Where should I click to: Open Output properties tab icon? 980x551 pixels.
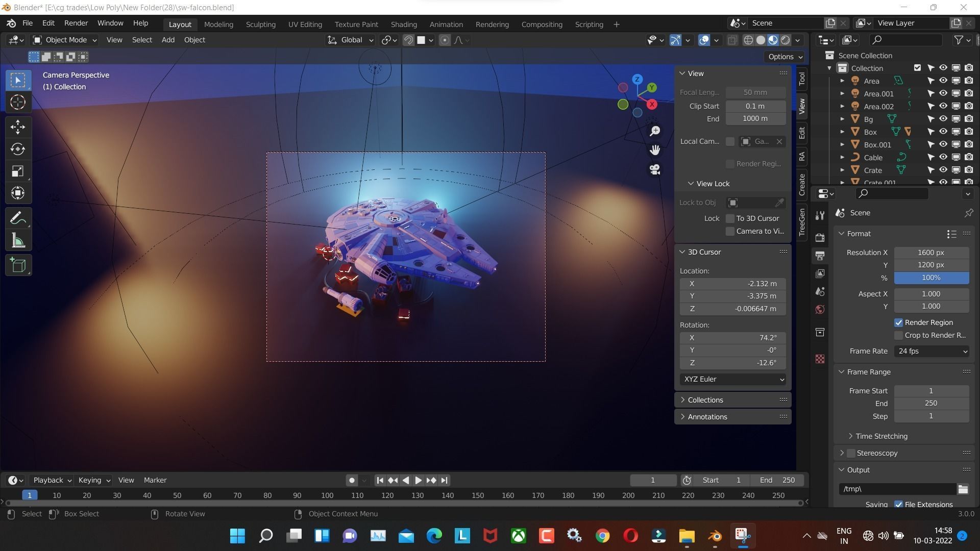820,256
